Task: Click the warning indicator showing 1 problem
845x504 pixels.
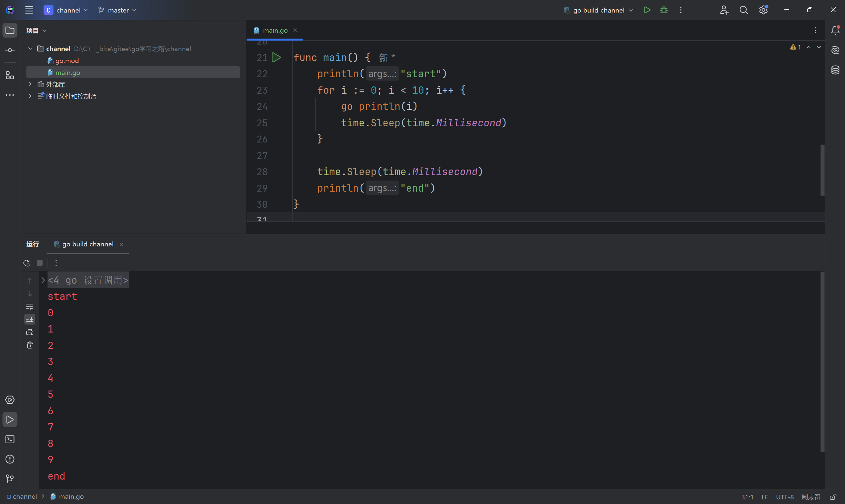Action: 795,47
